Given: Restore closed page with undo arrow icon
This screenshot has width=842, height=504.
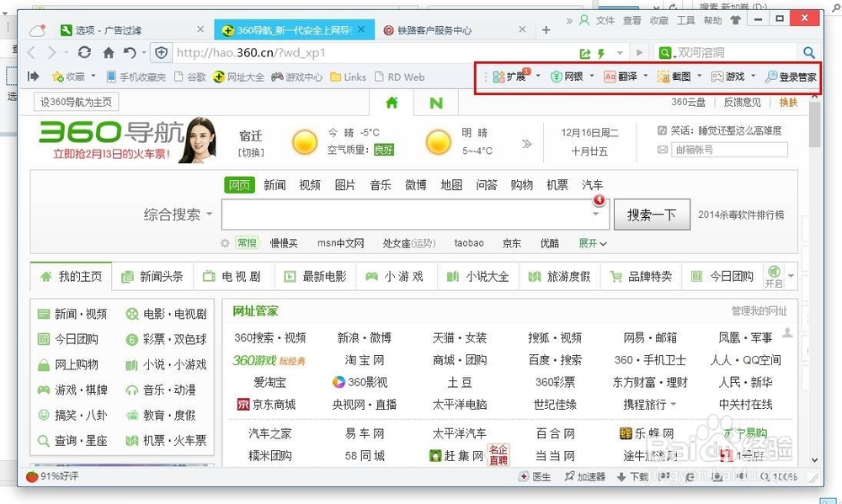Looking at the screenshot, I should click(130, 53).
